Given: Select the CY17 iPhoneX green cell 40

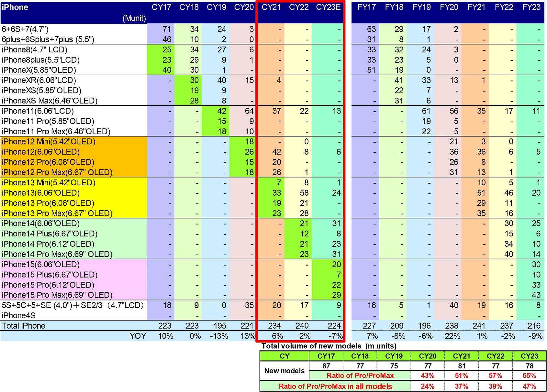Looking at the screenshot, I should [161, 70].
